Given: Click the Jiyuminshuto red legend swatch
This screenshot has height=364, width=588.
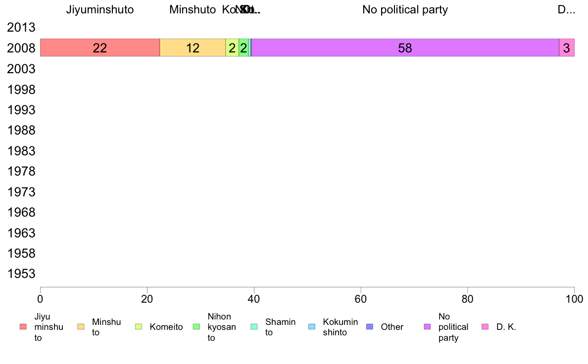Looking at the screenshot, I should coord(23,327).
